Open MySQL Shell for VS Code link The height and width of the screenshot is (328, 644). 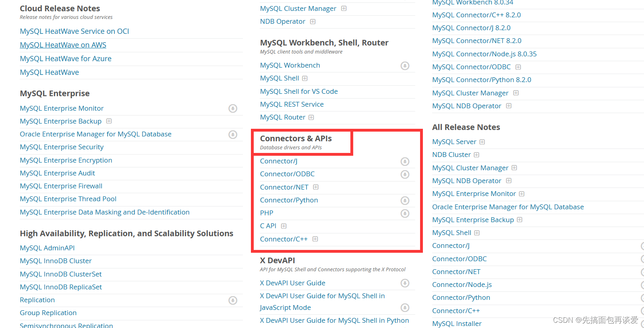click(299, 91)
